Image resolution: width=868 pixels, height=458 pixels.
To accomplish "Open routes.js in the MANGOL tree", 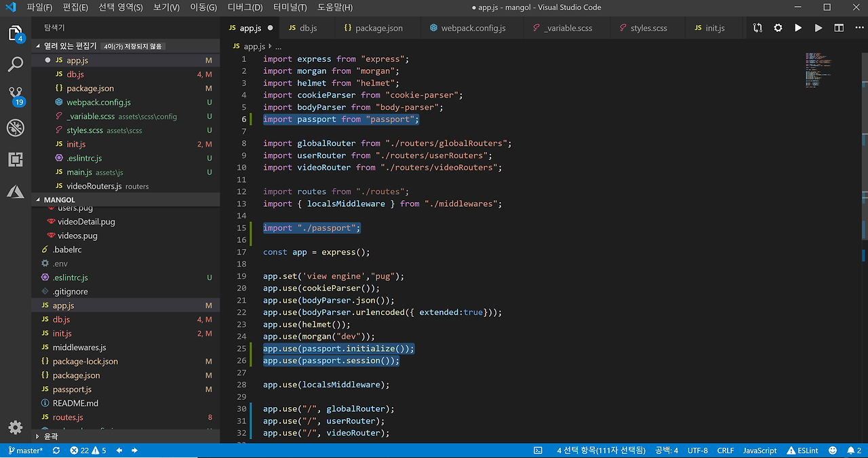I will [x=125, y=417].
